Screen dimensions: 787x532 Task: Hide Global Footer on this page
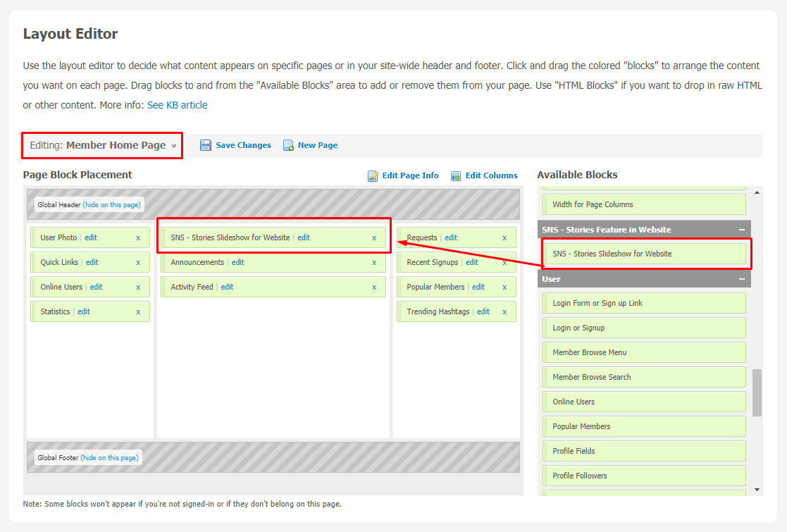point(109,457)
